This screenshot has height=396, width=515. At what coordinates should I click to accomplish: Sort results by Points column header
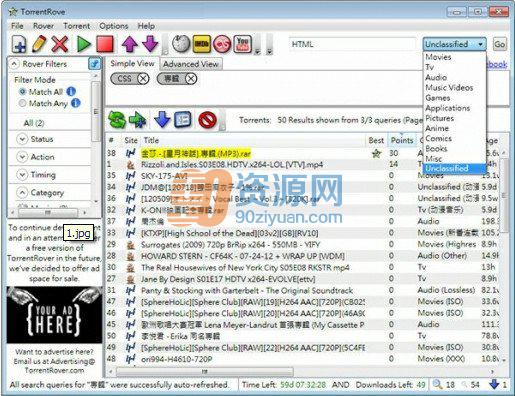tap(402, 140)
